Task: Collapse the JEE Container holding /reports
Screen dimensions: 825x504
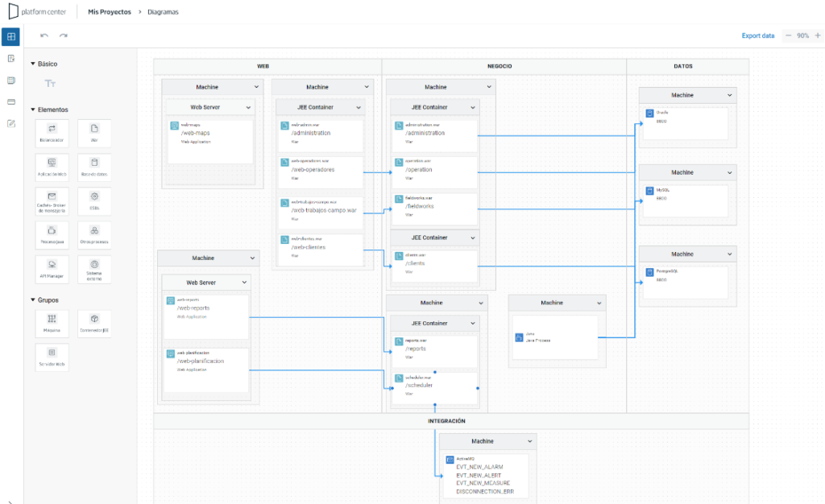Action: (x=472, y=323)
